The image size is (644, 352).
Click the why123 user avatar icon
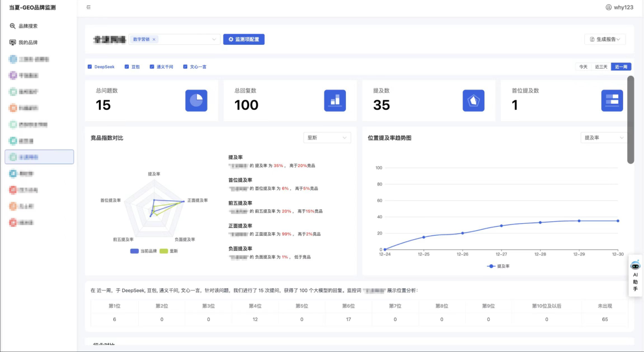coord(608,7)
